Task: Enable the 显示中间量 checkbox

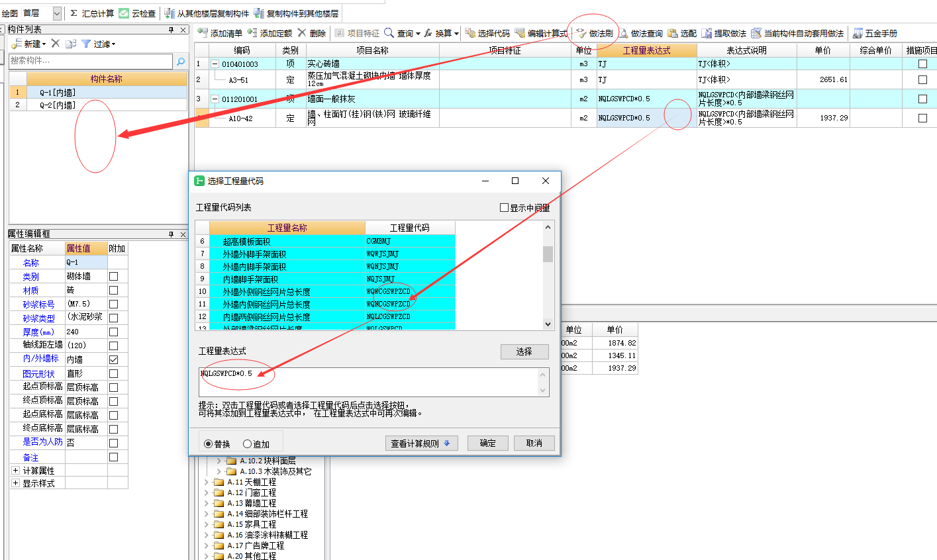Action: pyautogui.click(x=504, y=208)
